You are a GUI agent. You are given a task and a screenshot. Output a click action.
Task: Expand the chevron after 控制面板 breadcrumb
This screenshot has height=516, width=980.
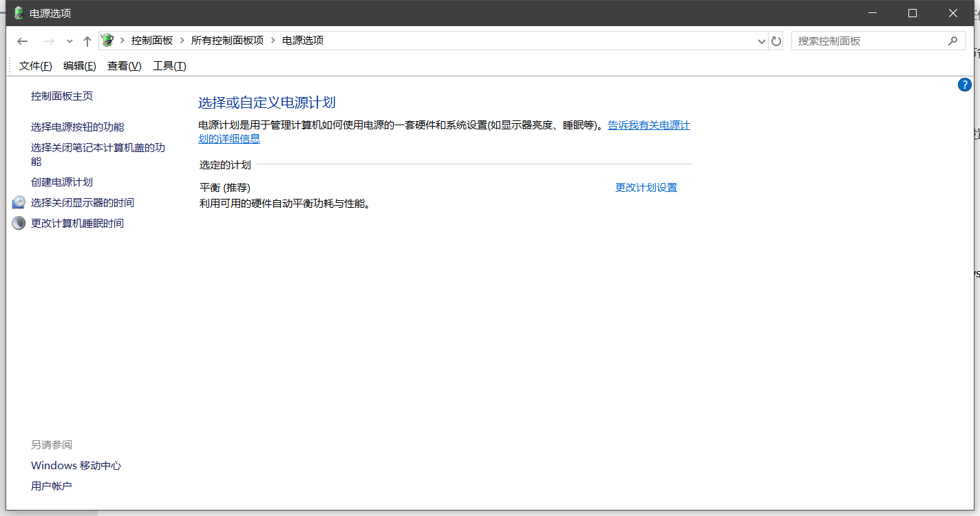[x=182, y=41]
